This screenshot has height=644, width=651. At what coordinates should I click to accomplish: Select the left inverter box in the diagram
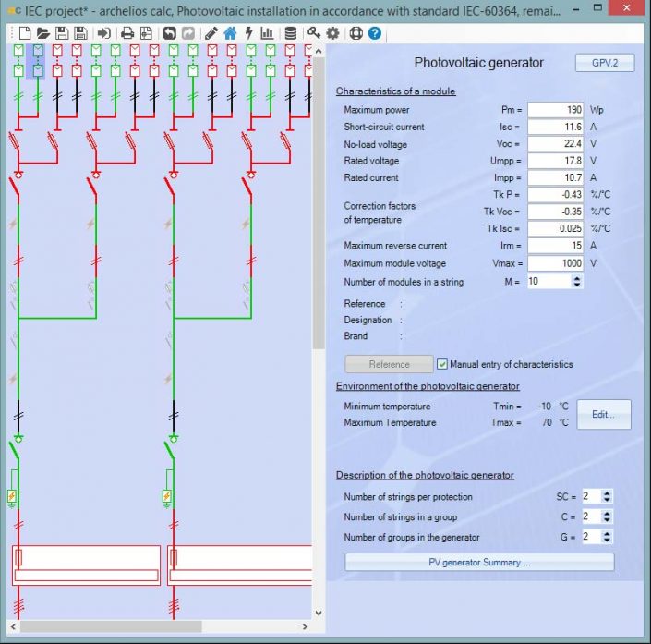(x=87, y=565)
